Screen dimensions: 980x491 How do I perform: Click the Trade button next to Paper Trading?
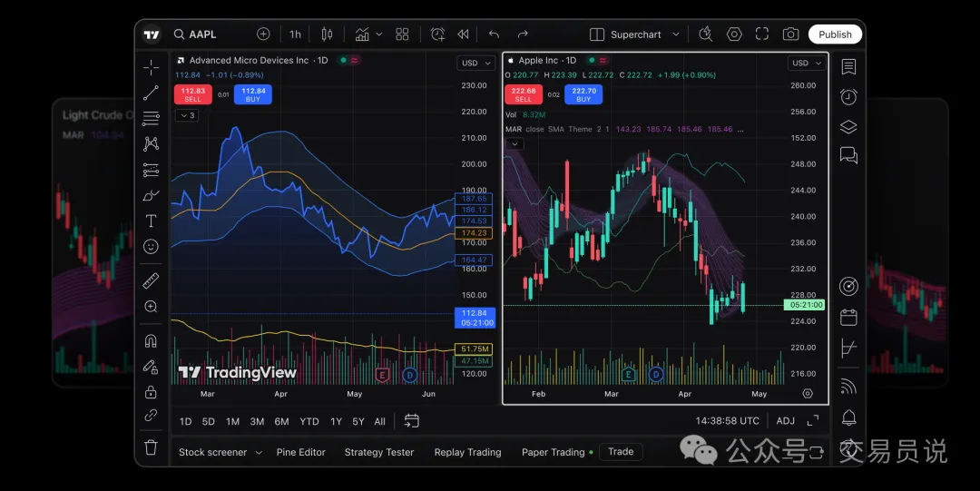point(621,452)
